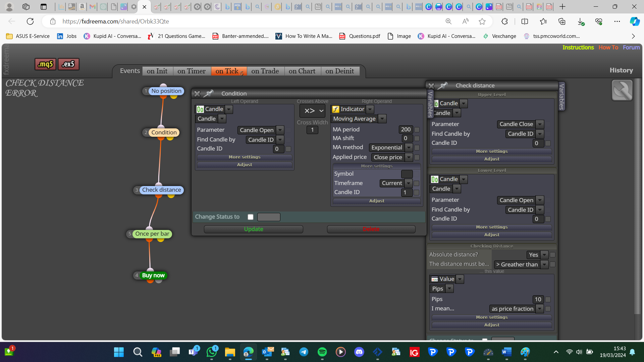Click the grey Change Status to swatch field

click(269, 217)
